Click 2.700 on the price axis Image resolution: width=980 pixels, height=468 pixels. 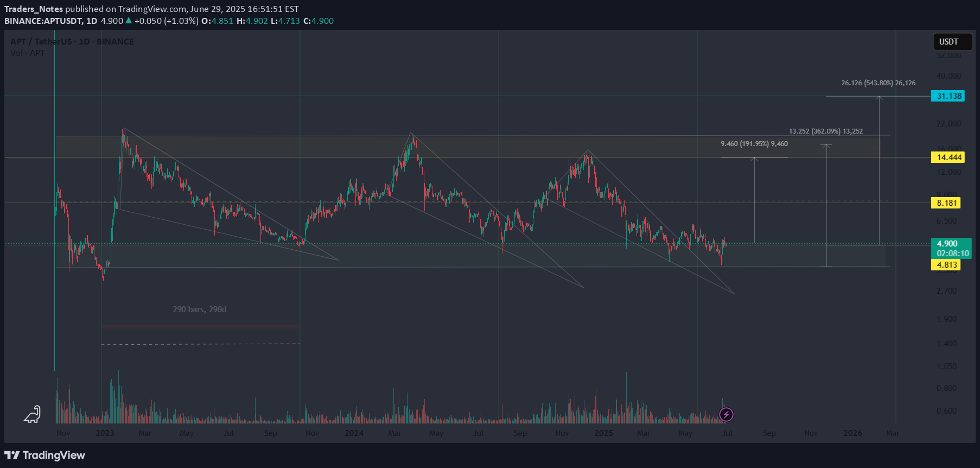[x=947, y=291]
